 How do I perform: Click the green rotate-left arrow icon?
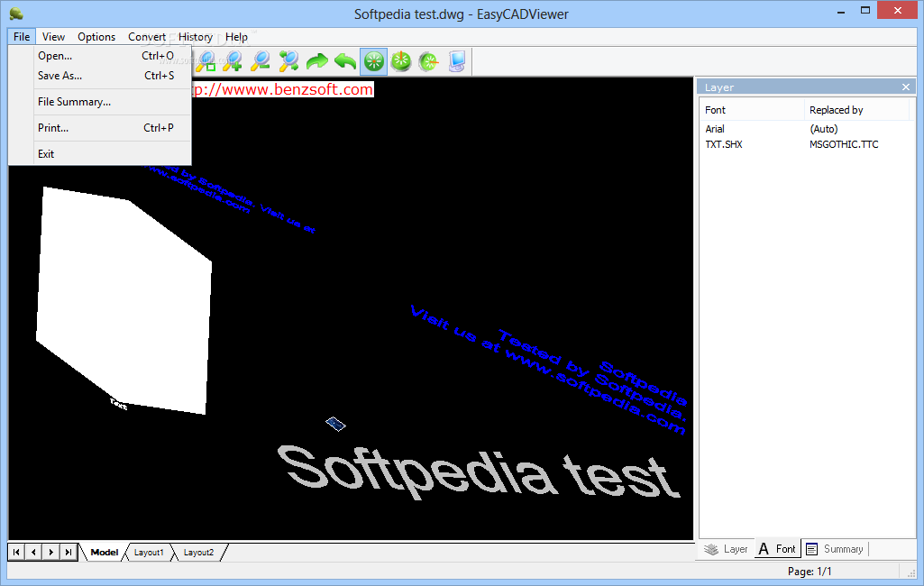(345, 61)
